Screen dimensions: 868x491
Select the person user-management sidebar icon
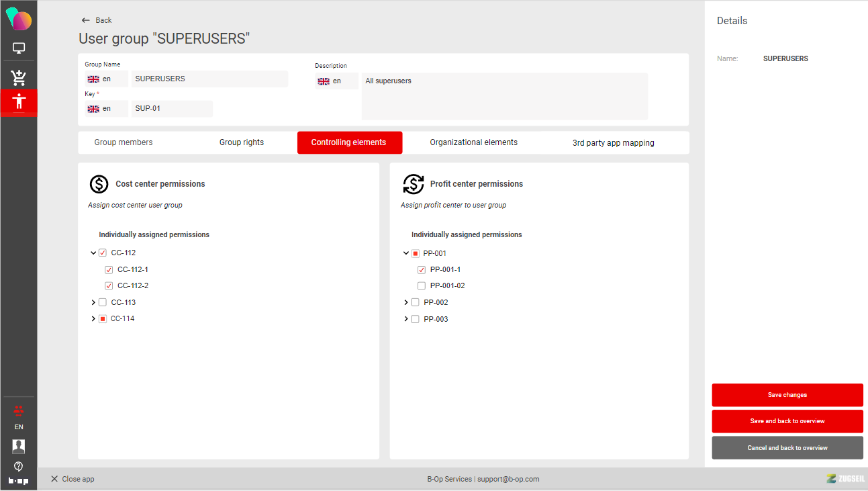19,102
